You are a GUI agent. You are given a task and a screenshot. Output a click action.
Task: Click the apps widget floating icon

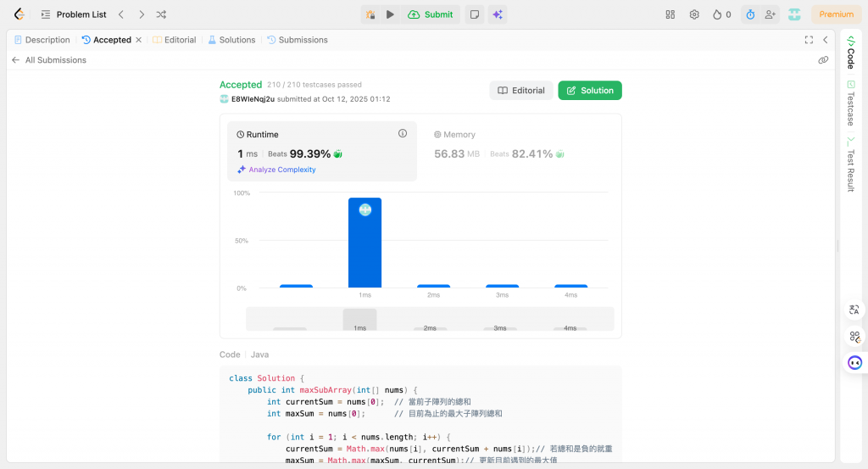click(x=854, y=336)
